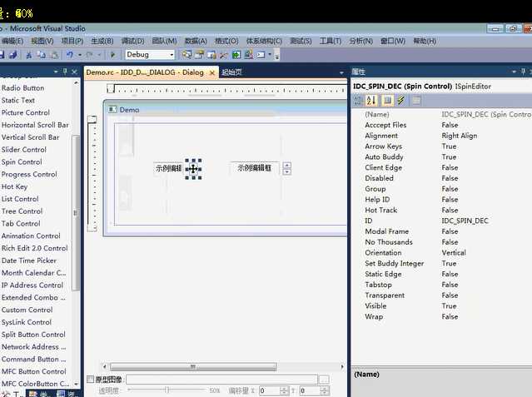This screenshot has height=397, width=532.
Task: Select Date Time Picker in the Toolbox
Action: point(29,261)
